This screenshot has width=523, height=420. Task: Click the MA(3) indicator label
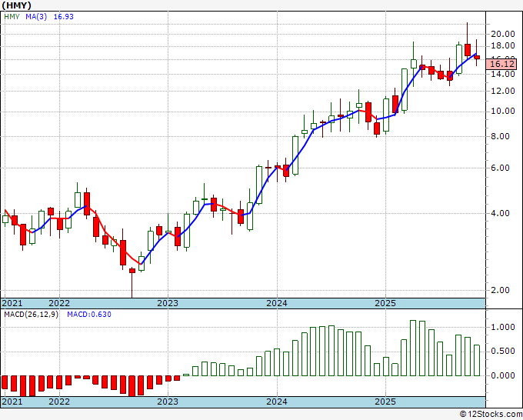36,17
